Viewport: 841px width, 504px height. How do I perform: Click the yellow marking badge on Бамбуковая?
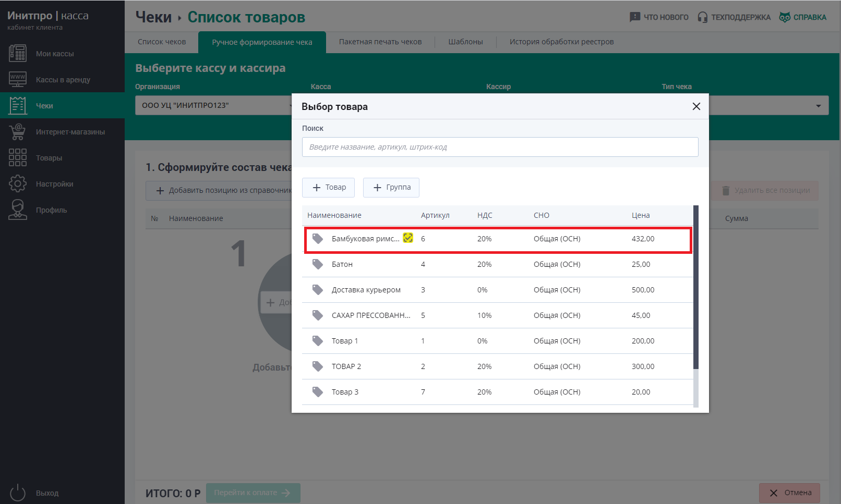[x=408, y=238]
